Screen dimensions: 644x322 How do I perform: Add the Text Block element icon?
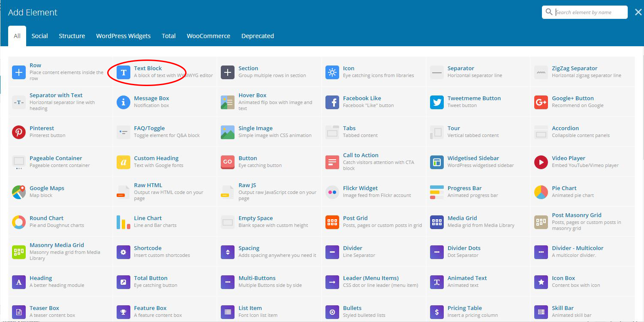coord(123,72)
